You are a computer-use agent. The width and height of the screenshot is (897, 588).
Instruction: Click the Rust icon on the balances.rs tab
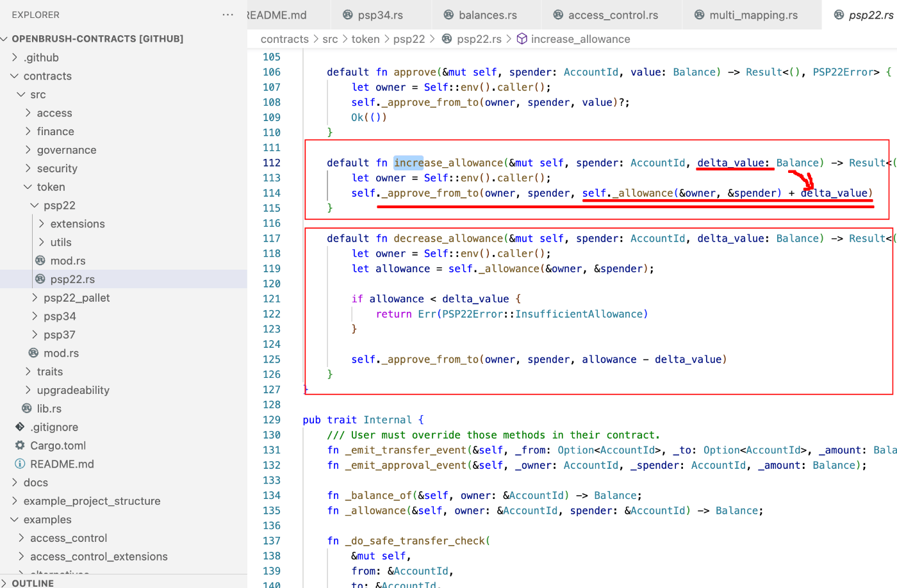(448, 15)
